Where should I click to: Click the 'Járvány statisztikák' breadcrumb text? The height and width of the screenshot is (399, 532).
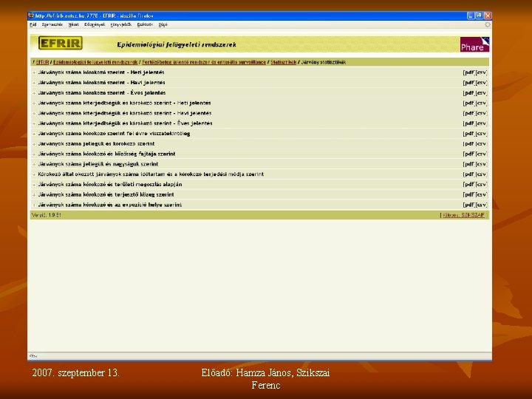[x=324, y=62]
